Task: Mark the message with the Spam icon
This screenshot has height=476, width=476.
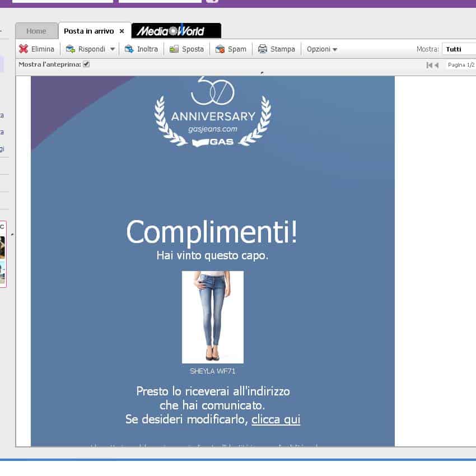Action: click(220, 49)
